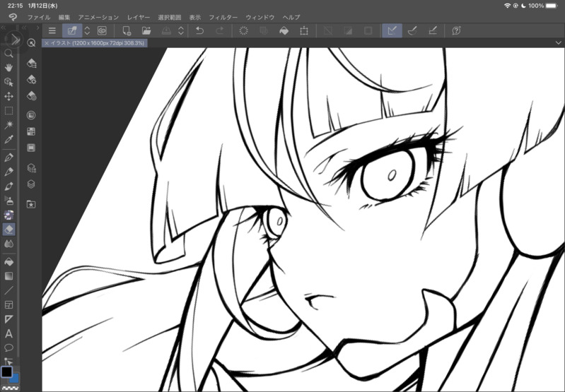Select the straight line Figure tool

8,290
